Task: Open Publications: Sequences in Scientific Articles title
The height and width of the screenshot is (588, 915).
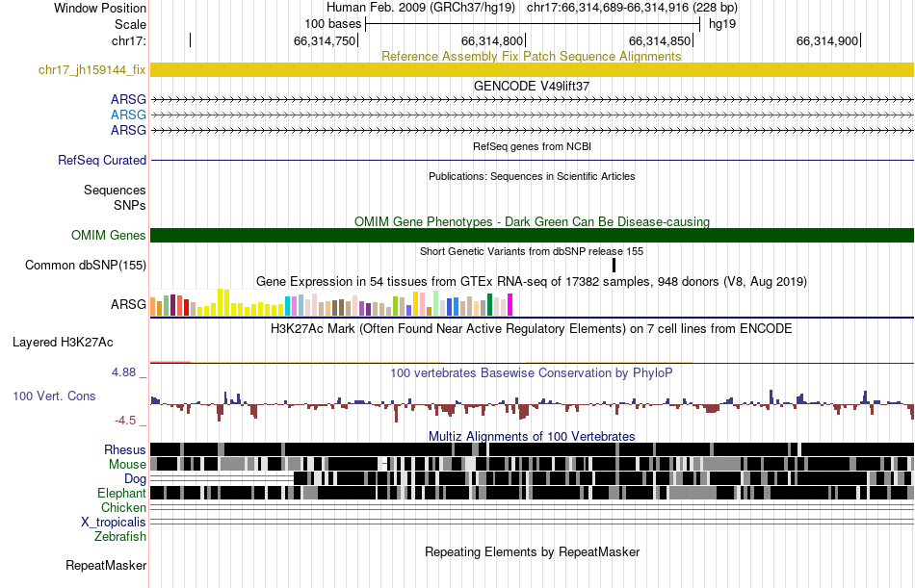Action: [x=532, y=176]
